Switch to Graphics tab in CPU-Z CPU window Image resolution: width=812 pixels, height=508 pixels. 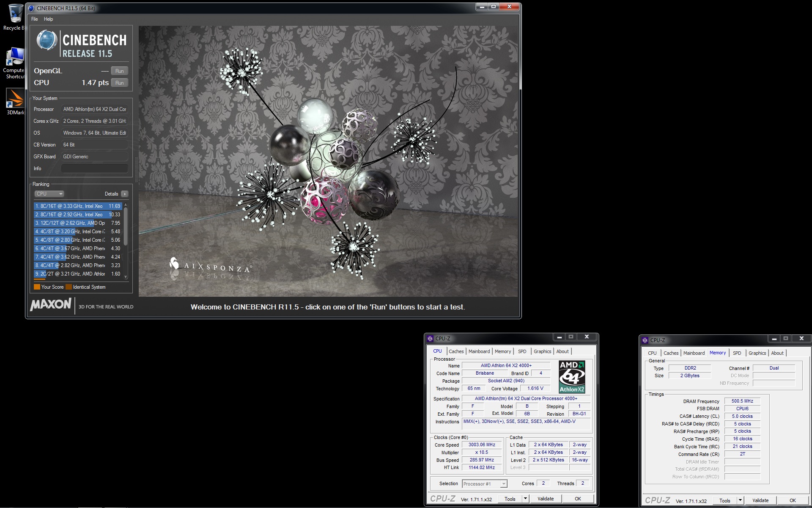pyautogui.click(x=542, y=351)
